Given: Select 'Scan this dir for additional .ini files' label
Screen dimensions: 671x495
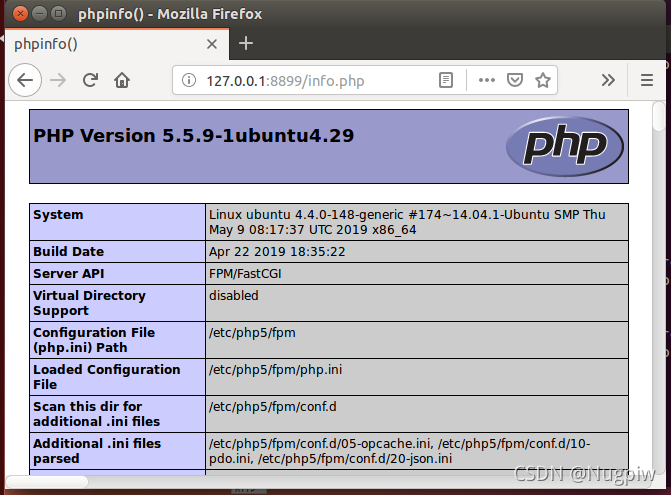Looking at the screenshot, I should click(x=96, y=414).
